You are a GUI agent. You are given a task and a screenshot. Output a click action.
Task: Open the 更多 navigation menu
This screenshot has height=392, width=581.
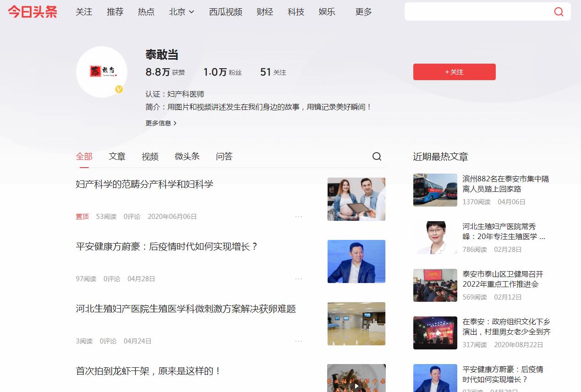pos(363,12)
